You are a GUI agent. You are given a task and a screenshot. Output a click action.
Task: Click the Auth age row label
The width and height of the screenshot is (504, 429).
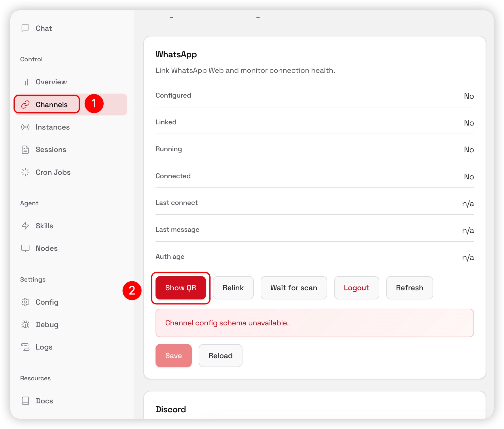170,257
